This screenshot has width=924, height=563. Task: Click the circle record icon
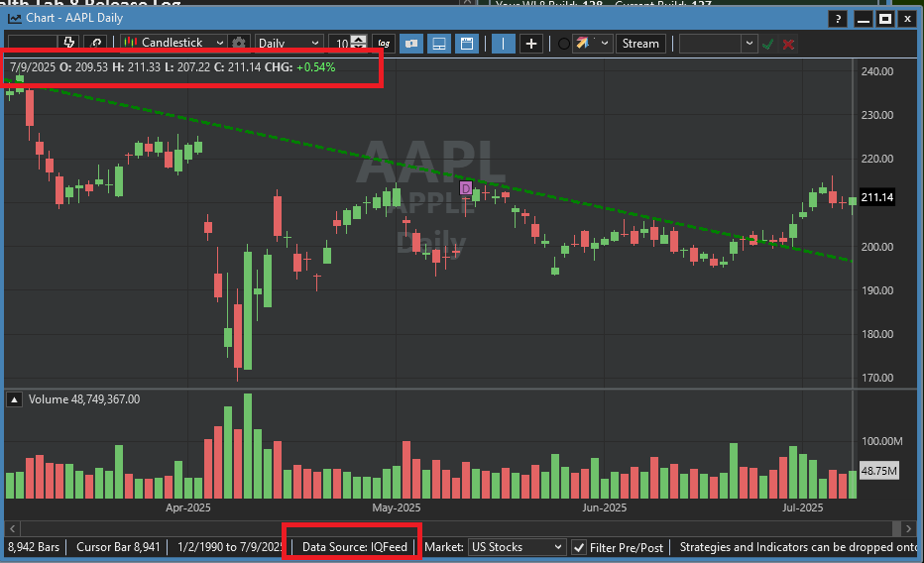(563, 44)
